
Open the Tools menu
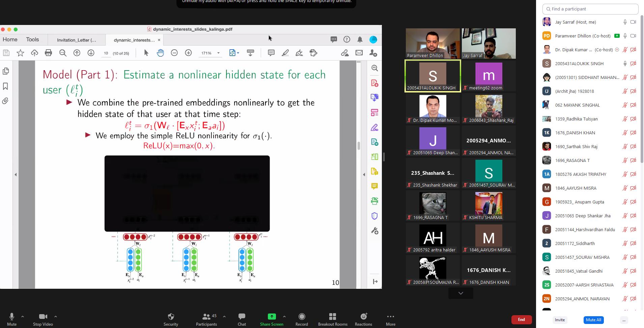[x=32, y=39]
